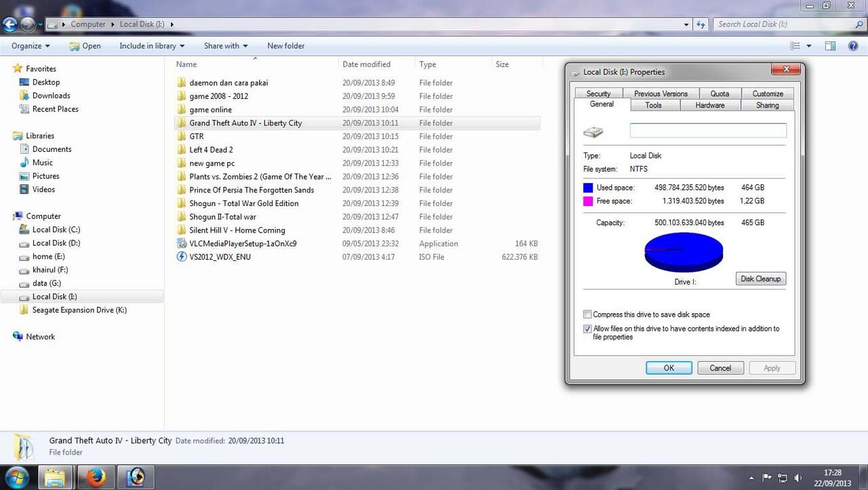The height and width of the screenshot is (490, 868).
Task: Expand address bar history dropdown arrow
Action: 687,24
